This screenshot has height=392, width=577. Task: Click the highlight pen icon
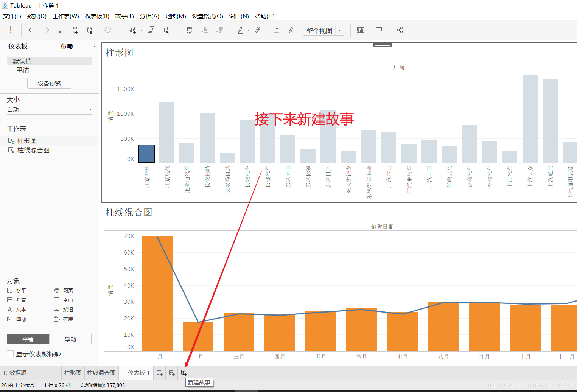[x=240, y=30]
